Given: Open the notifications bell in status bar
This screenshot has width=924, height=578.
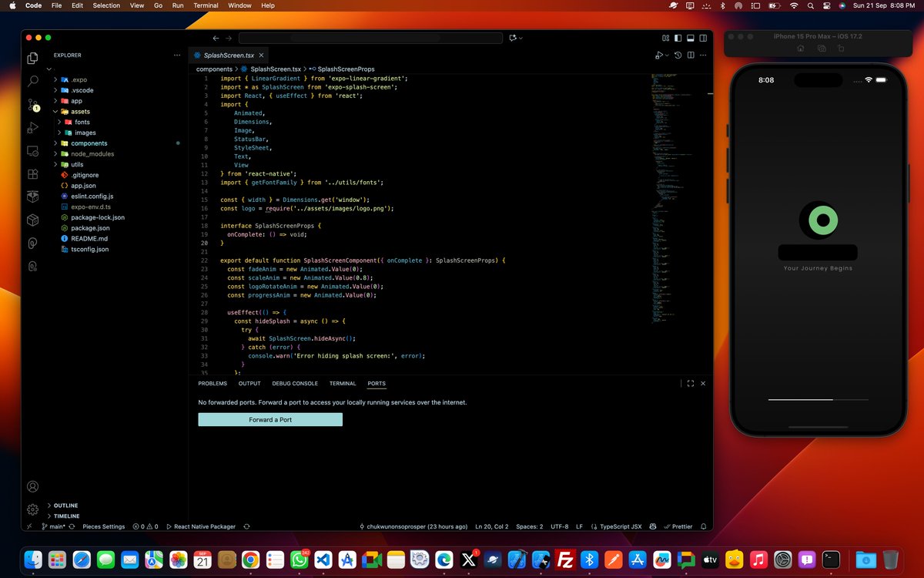Looking at the screenshot, I should click(704, 526).
